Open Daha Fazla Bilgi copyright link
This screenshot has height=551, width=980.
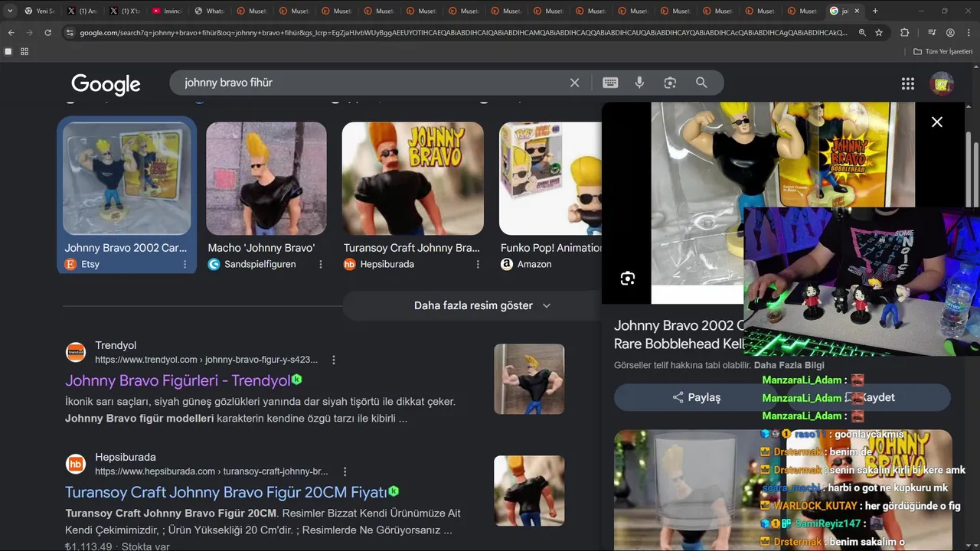point(789,365)
